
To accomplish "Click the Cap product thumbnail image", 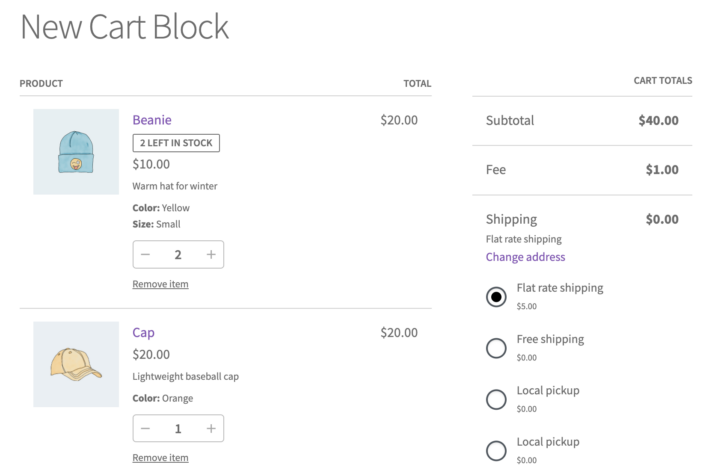I will tap(76, 364).
